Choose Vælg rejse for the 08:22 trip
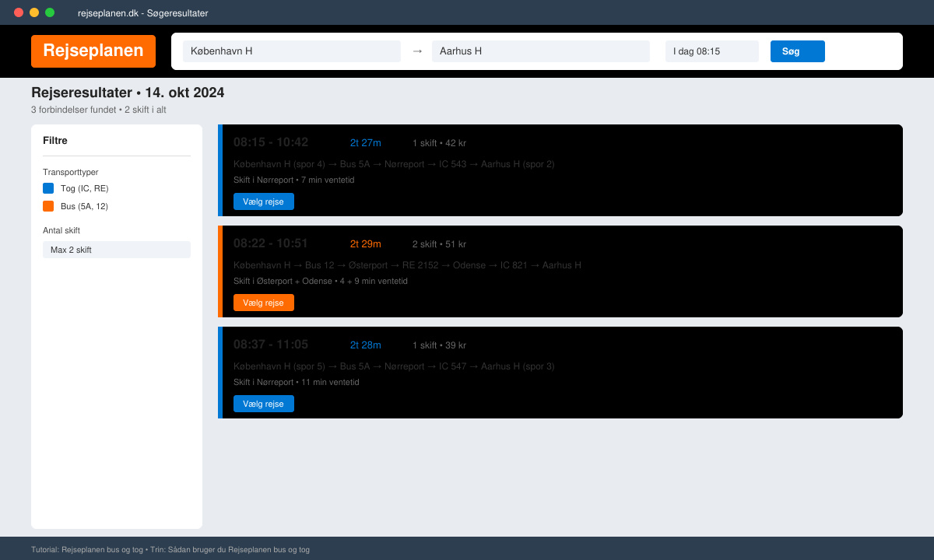The width and height of the screenshot is (934, 560). click(x=264, y=303)
